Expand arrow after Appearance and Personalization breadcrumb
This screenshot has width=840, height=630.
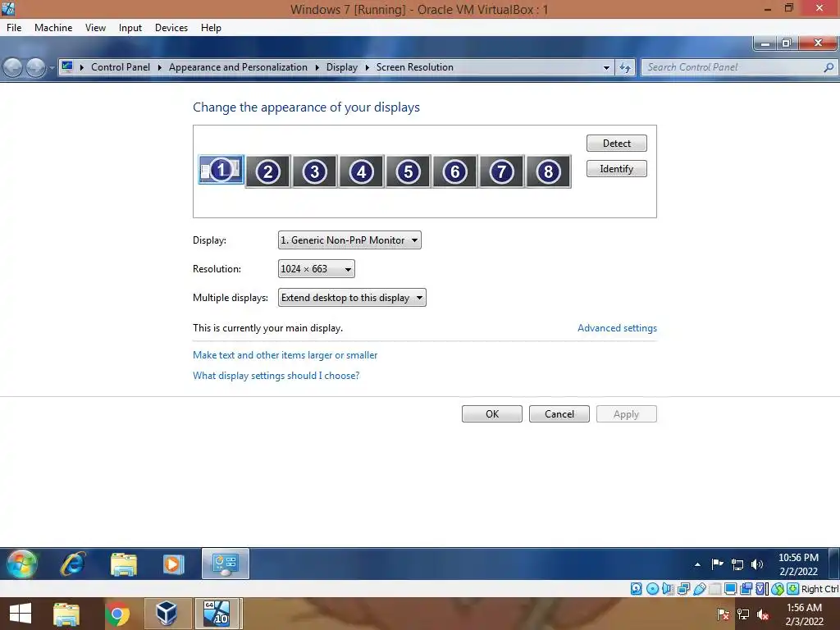(x=317, y=67)
